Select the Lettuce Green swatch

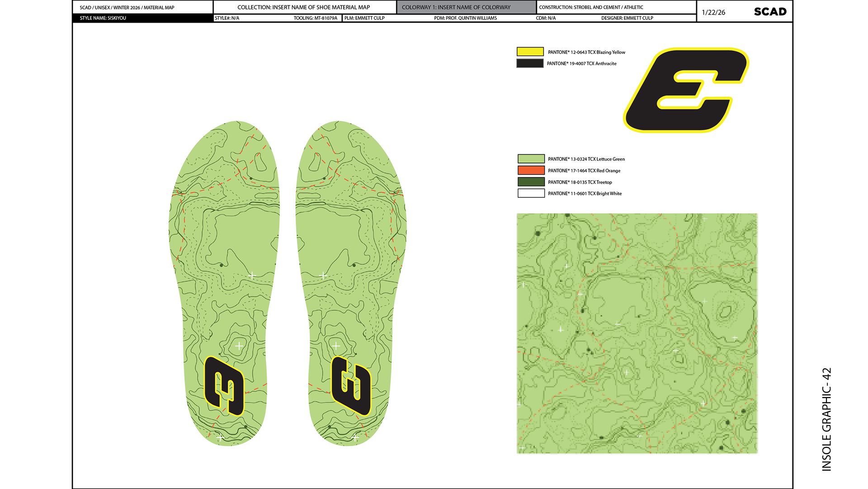coord(531,159)
